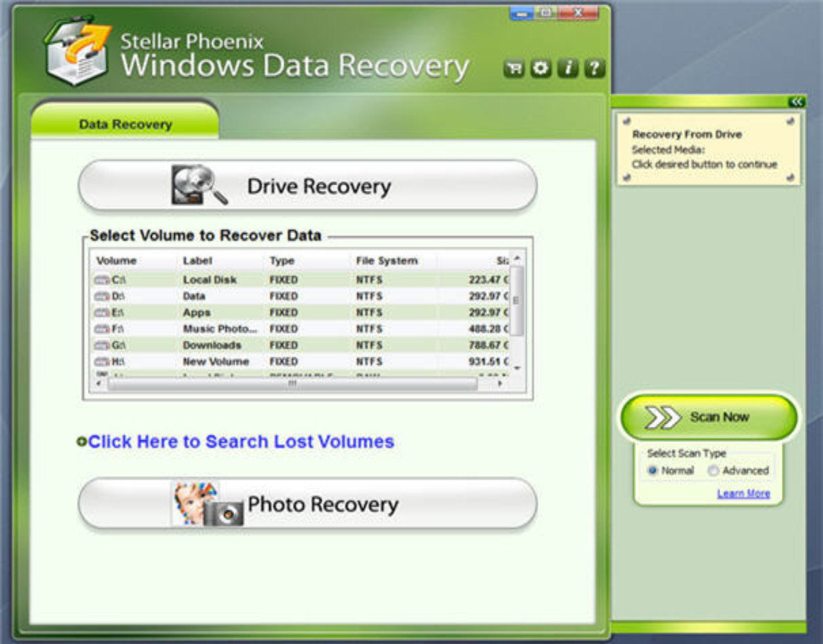
Task: Click the drive icon for F:\
Action: pos(102,329)
